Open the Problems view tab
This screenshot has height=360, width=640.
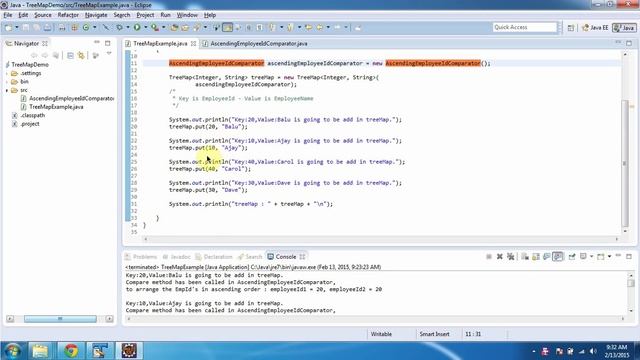click(141, 257)
